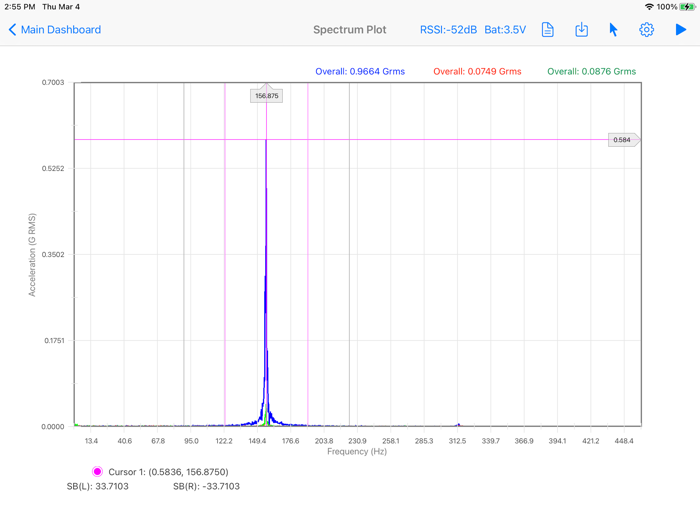
Task: Click the 0.584 amplitude cursor marker
Action: pos(624,140)
